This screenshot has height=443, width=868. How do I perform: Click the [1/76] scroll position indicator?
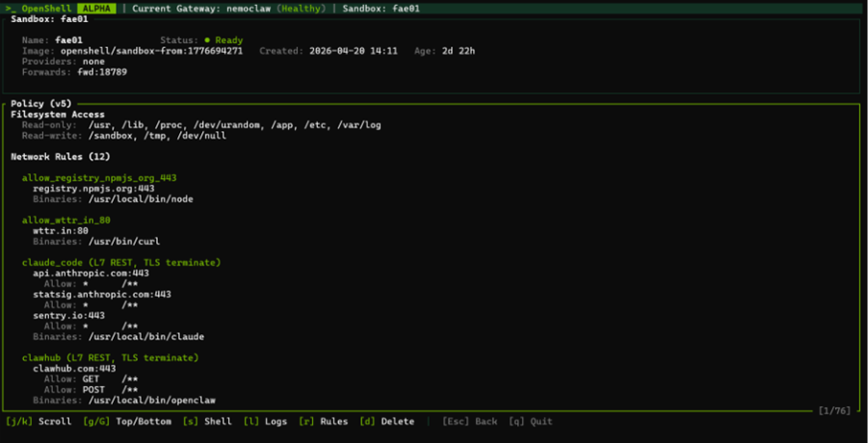(x=835, y=411)
